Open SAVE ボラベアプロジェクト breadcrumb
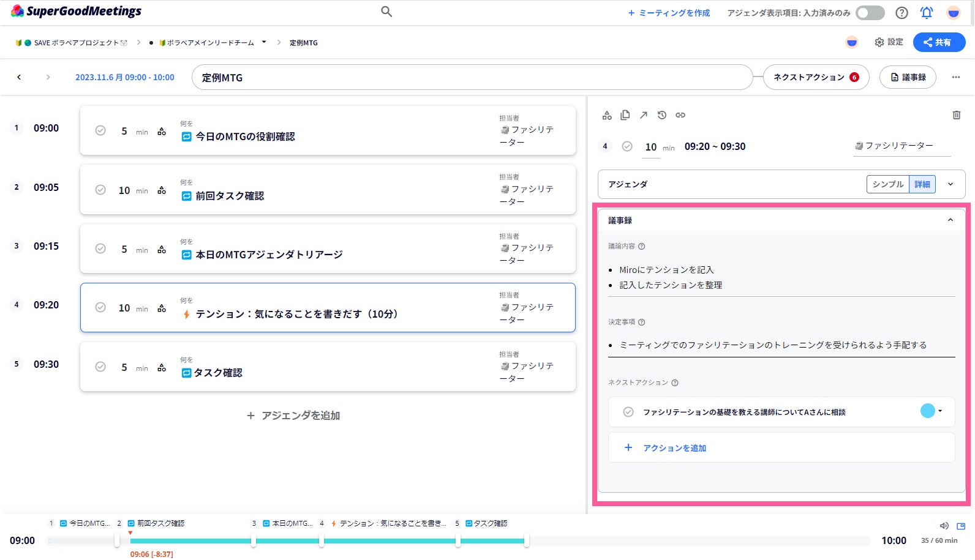The height and width of the screenshot is (560, 975). [x=72, y=43]
